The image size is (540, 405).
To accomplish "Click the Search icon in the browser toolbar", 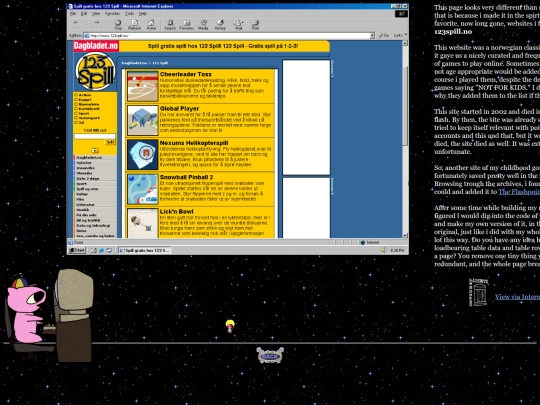I will click(x=170, y=23).
